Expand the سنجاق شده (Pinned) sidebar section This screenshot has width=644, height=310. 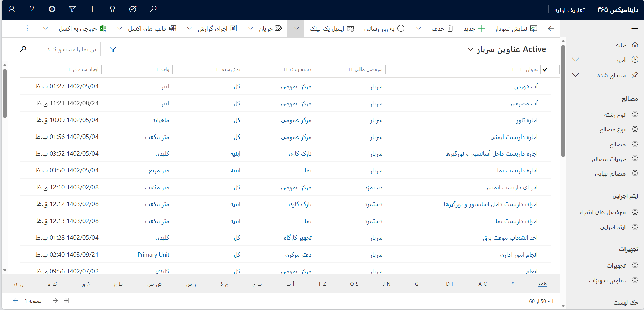pyautogui.click(x=575, y=75)
